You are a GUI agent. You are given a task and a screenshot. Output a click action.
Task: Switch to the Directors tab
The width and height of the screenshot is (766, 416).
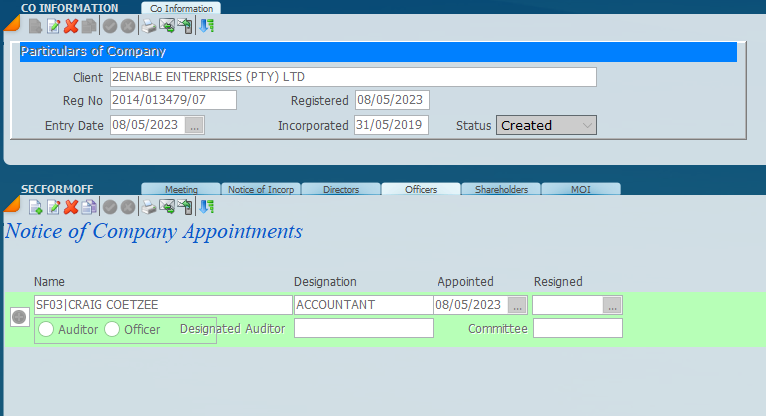[340, 189]
